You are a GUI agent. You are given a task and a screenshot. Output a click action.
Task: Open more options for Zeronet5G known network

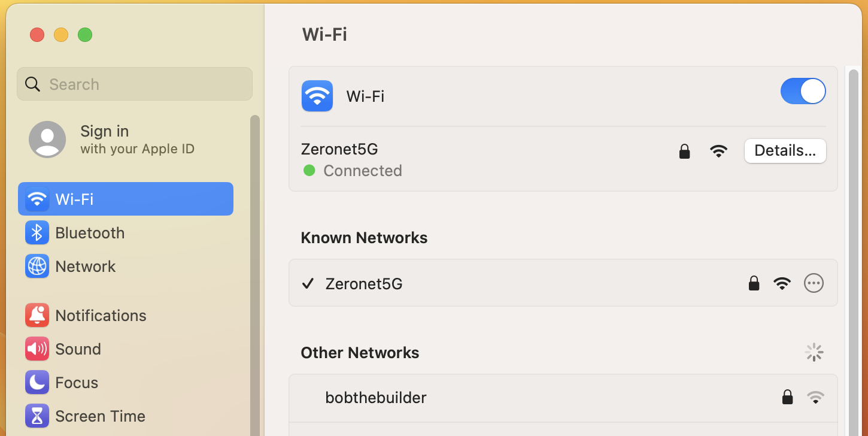pyautogui.click(x=814, y=283)
